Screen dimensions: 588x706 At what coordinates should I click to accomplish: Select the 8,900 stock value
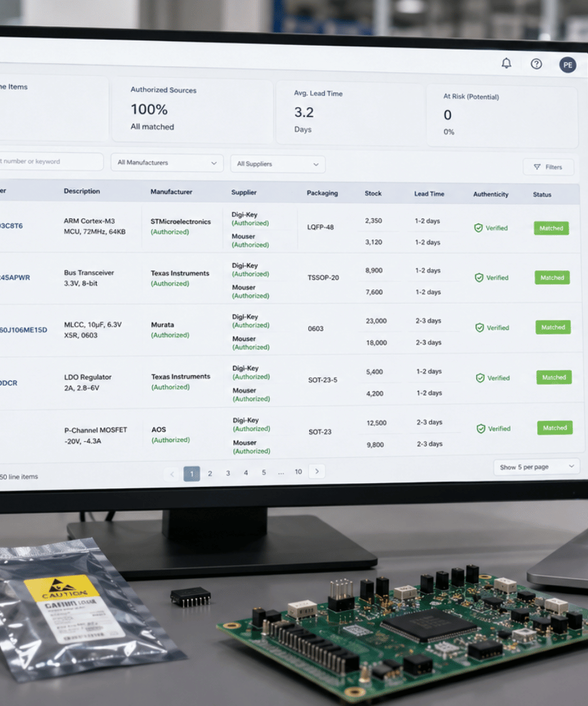374,270
